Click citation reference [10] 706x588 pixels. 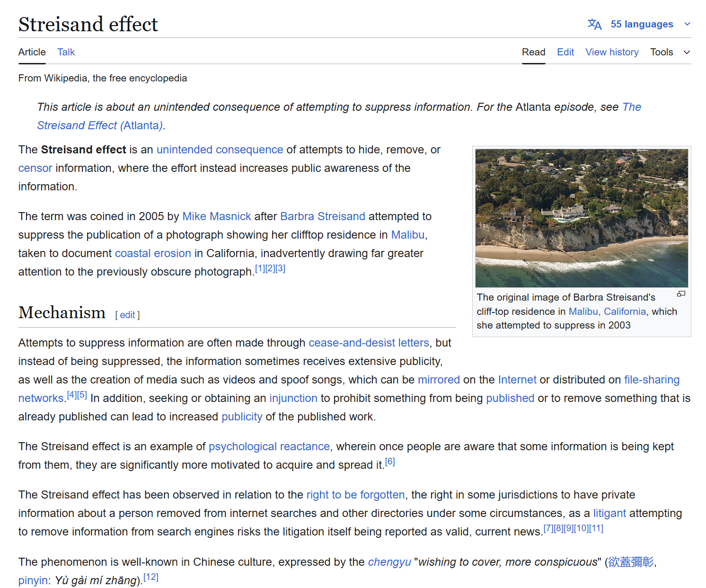click(581, 528)
